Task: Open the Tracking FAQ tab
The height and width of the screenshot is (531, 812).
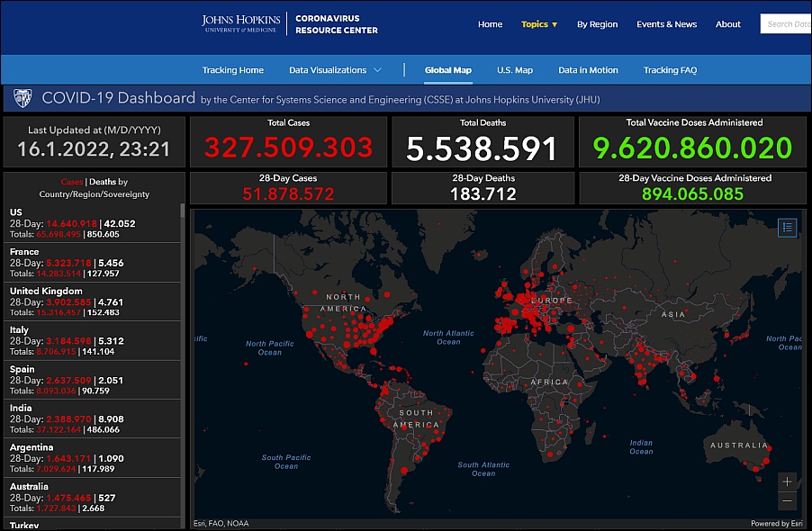Action: 670,70
